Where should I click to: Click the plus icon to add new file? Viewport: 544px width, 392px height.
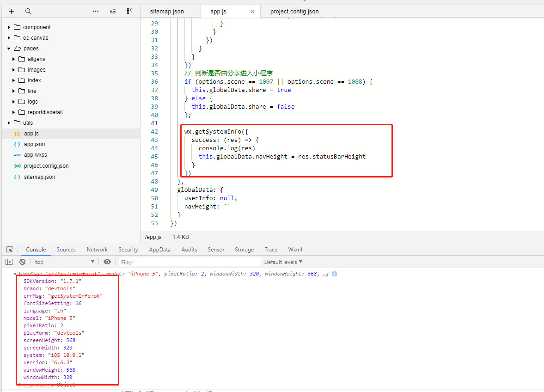click(12, 11)
